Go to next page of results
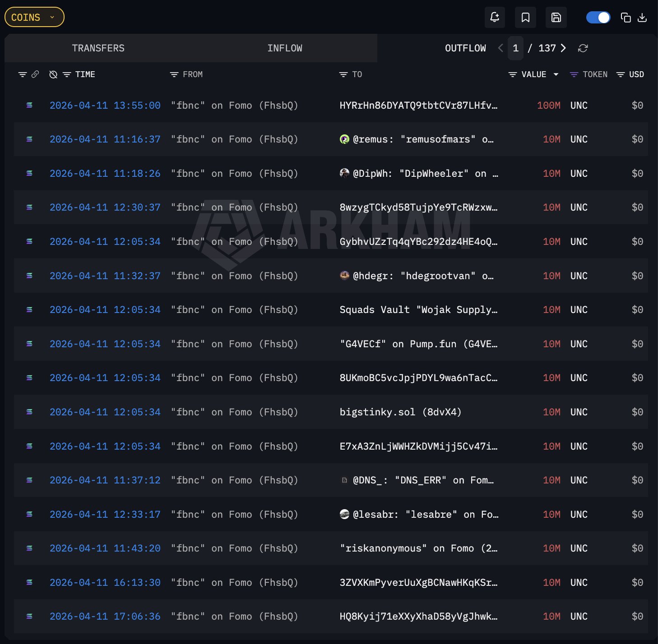Image resolution: width=658 pixels, height=644 pixels. 563,48
